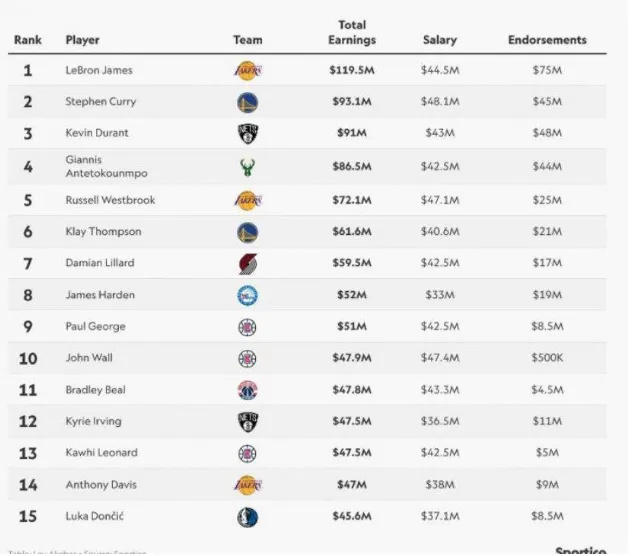Click John Wall's $500K endorsements value
639x556 pixels.
click(547, 359)
